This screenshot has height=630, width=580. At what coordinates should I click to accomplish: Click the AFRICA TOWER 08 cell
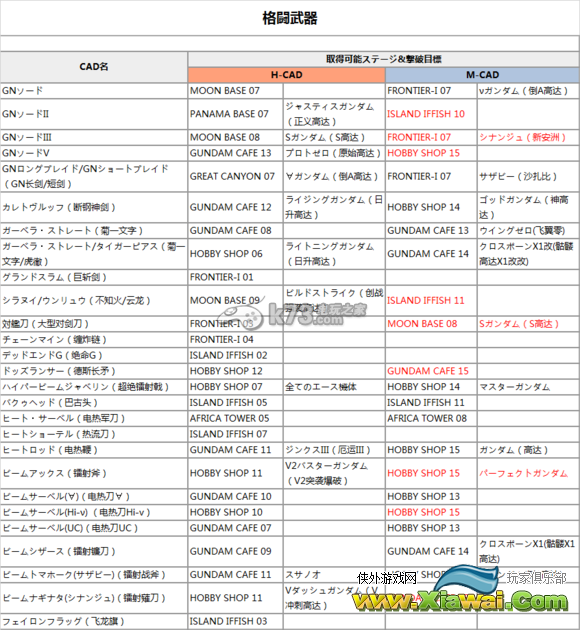(x=431, y=419)
